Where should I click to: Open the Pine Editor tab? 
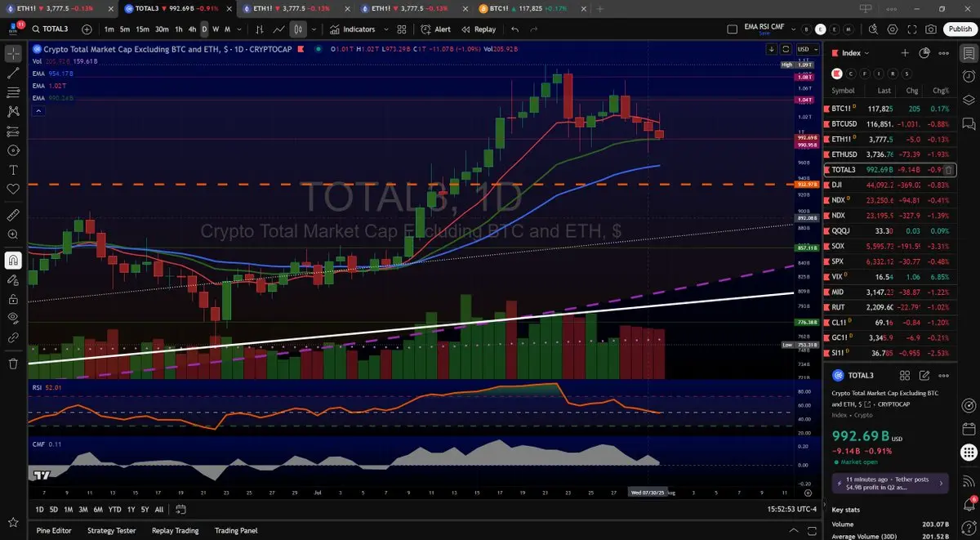pos(55,530)
